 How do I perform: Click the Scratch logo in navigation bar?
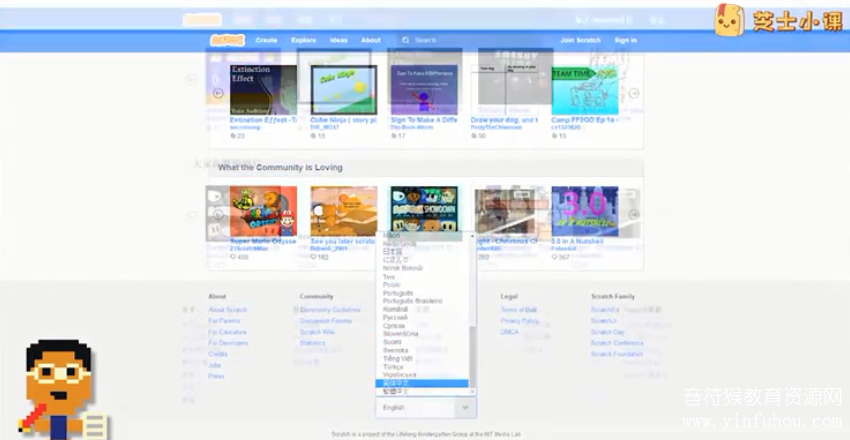pyautogui.click(x=228, y=40)
